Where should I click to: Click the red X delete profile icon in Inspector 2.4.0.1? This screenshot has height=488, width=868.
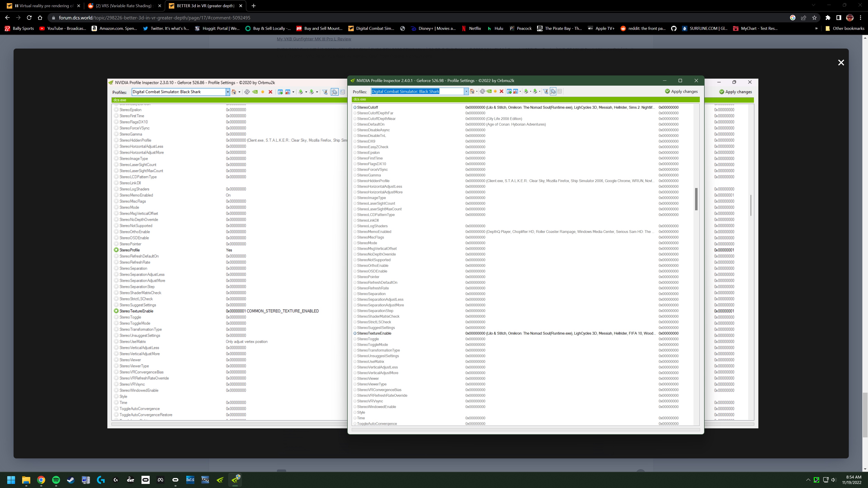(501, 91)
